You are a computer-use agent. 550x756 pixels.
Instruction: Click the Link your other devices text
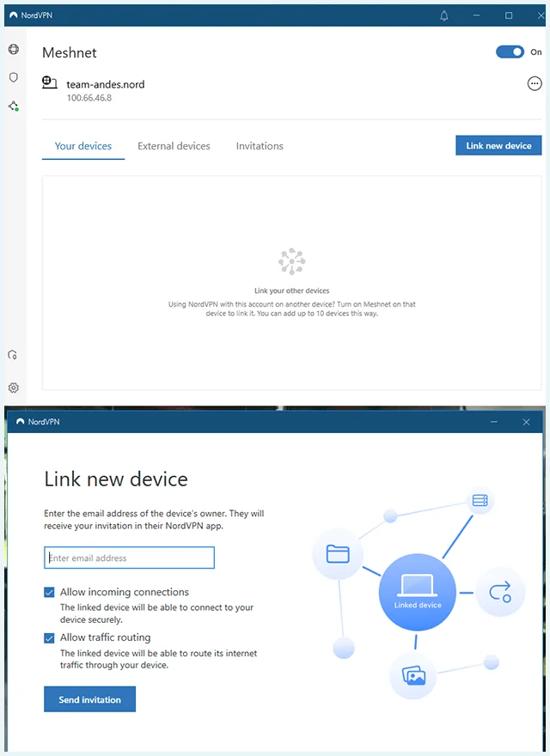click(292, 290)
